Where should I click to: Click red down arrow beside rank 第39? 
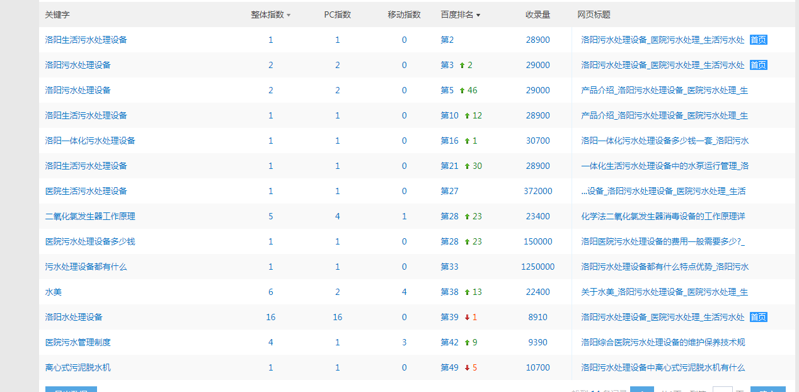[467, 317]
